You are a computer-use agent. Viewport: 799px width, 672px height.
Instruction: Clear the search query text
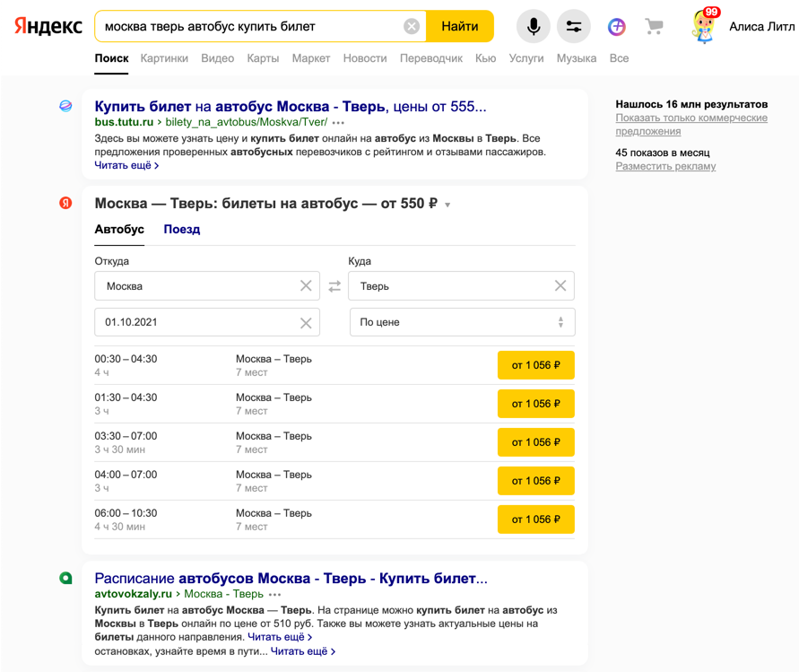[x=412, y=27]
